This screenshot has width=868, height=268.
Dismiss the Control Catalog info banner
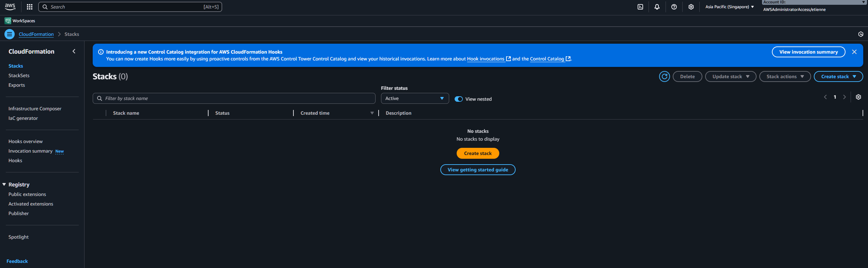[854, 52]
